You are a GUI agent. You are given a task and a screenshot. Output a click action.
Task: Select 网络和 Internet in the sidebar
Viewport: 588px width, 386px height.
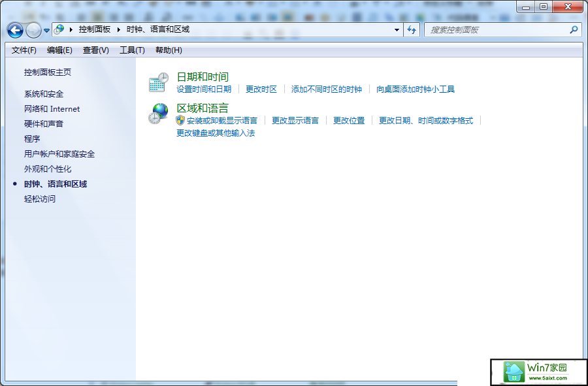(x=52, y=109)
